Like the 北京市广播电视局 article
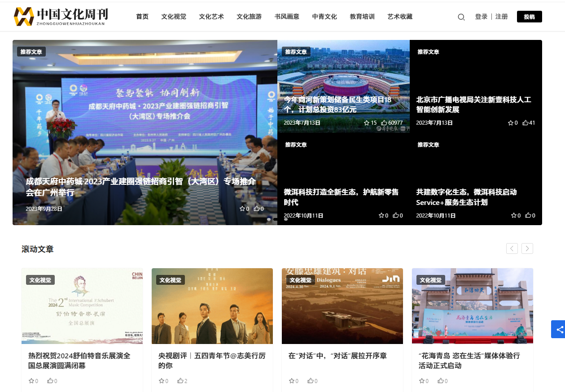 click(x=525, y=122)
